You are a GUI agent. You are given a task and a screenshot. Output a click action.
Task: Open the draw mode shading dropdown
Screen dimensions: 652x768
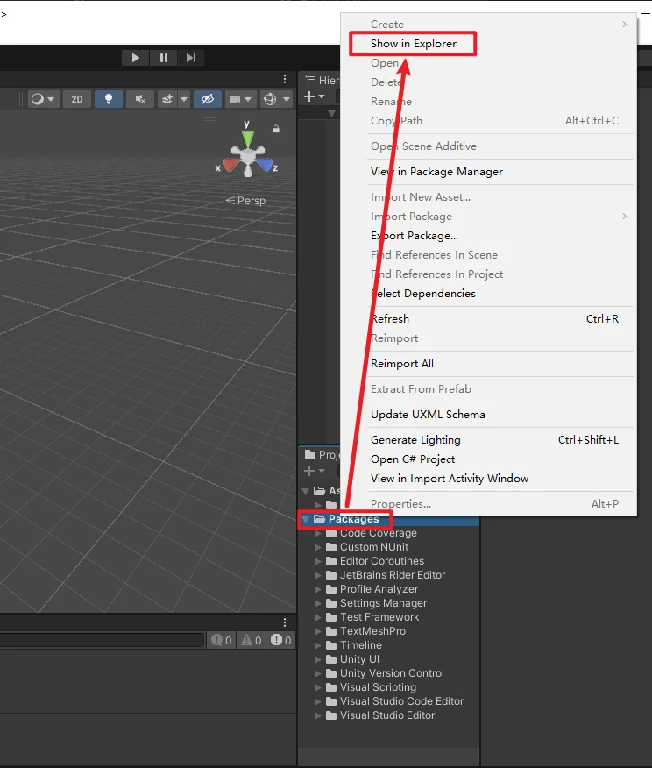pos(42,99)
